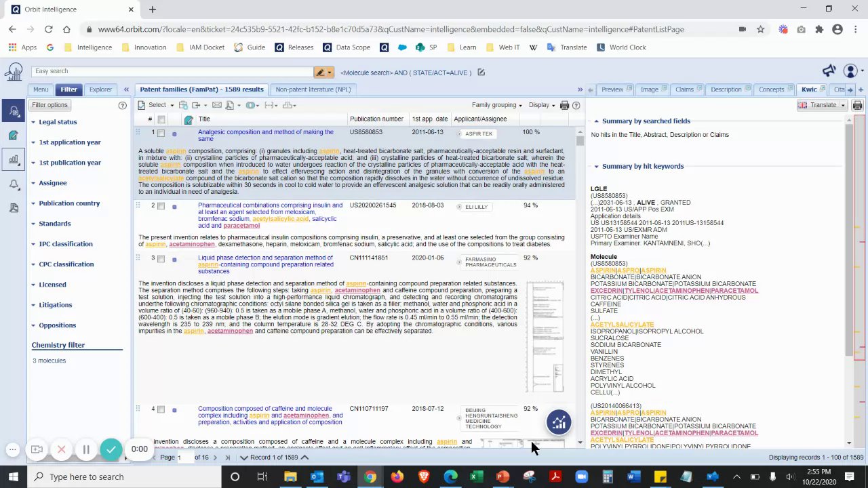This screenshot has height=488, width=868.
Task: Open the search pencil tool icon
Action: click(x=319, y=73)
